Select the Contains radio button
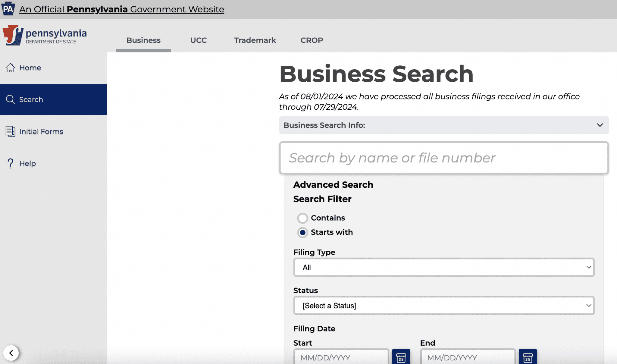 pos(302,218)
